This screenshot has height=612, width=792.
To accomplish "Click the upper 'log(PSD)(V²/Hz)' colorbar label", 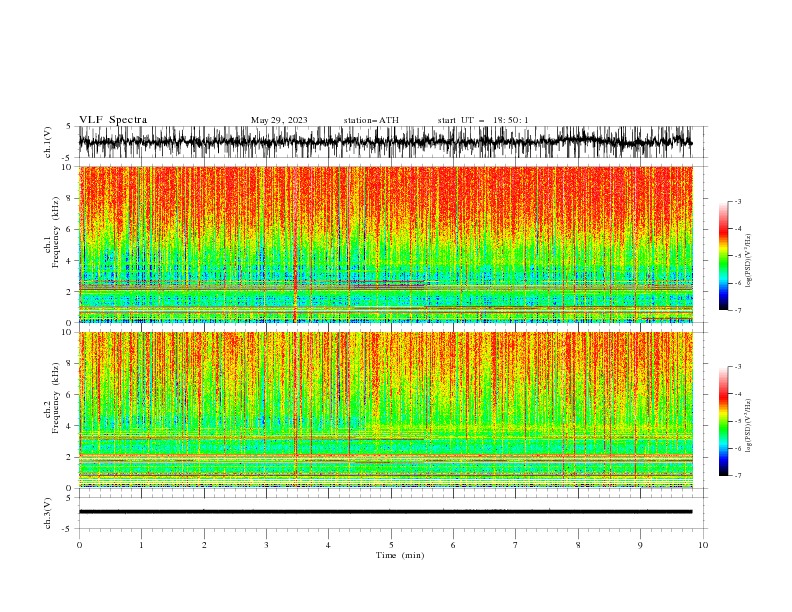I will point(748,261).
